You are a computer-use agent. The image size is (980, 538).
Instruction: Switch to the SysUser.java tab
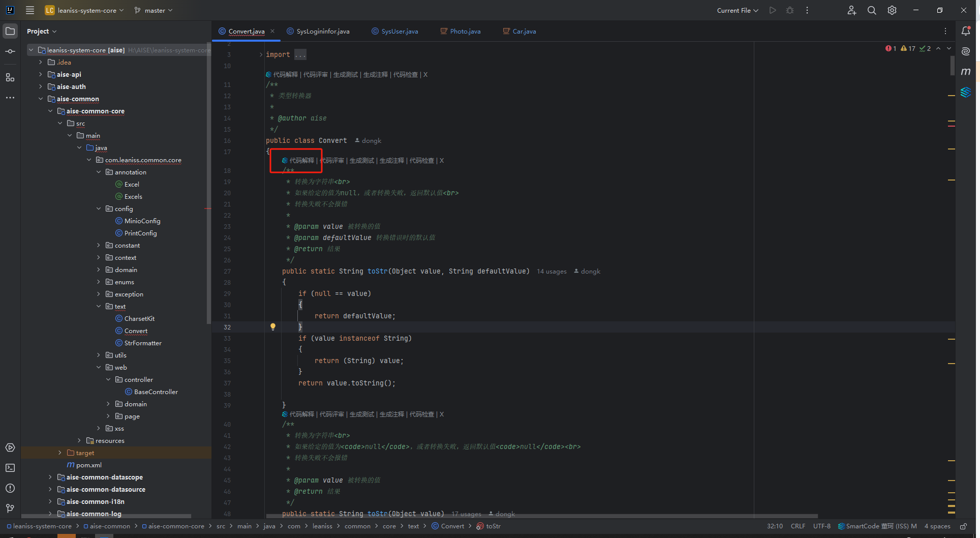[x=395, y=31]
